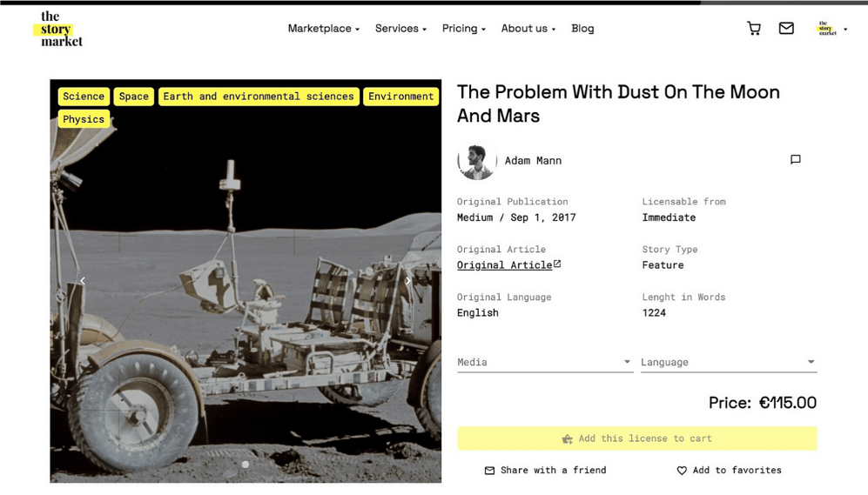This screenshot has width=868, height=495.
Task: Open the Language dropdown
Action: 728,362
